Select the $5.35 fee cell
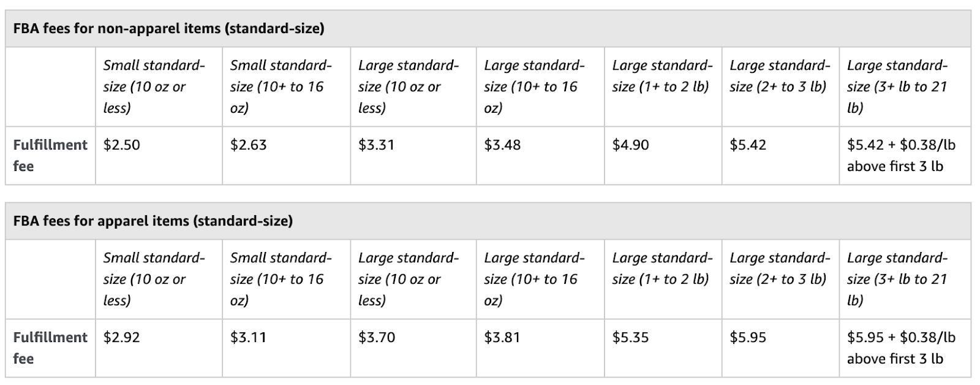Screen dimensions: 980x385 [x=630, y=338]
